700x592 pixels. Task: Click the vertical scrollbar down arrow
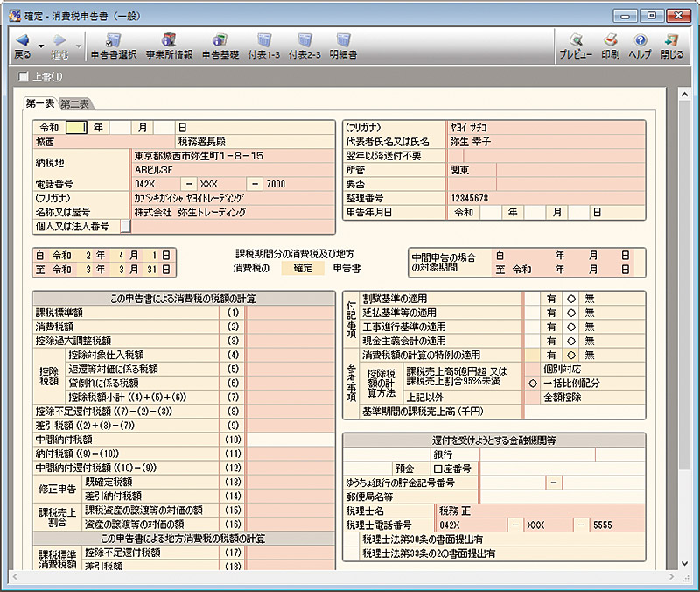[684, 564]
